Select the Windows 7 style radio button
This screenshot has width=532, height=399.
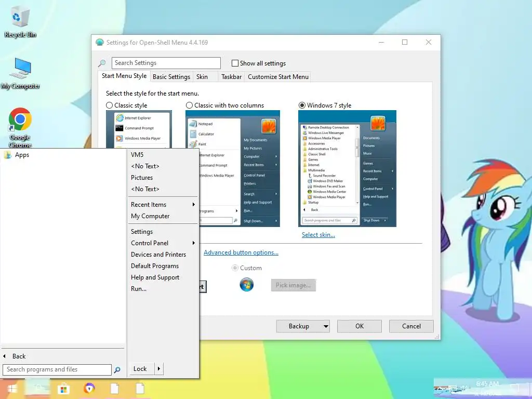pyautogui.click(x=302, y=105)
